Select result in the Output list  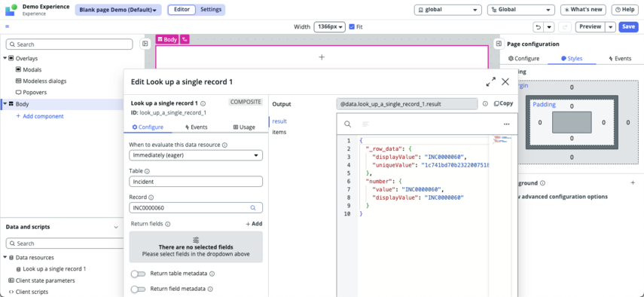279,121
